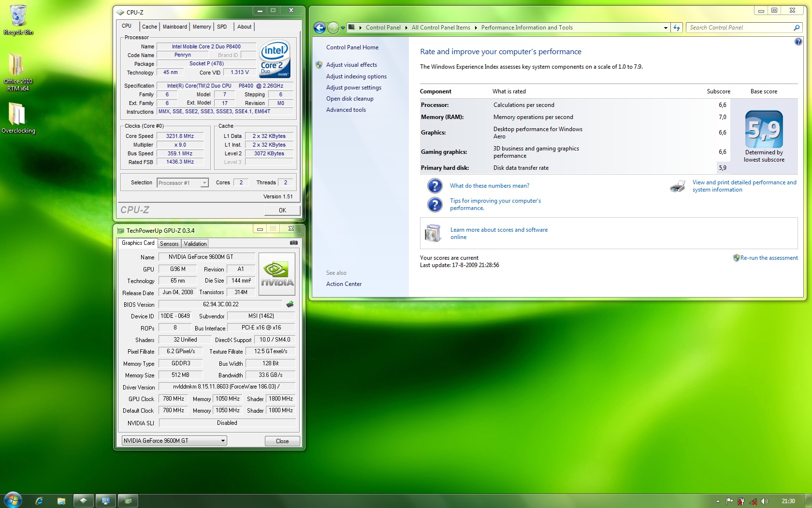Image resolution: width=812 pixels, height=508 pixels.
Task: Switch to the Cache tab in CPU-Z
Action: point(149,27)
